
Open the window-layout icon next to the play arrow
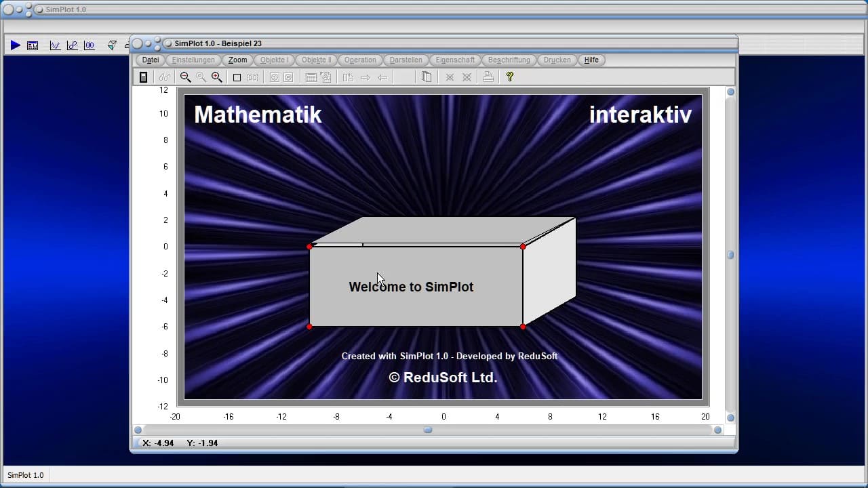coord(33,45)
